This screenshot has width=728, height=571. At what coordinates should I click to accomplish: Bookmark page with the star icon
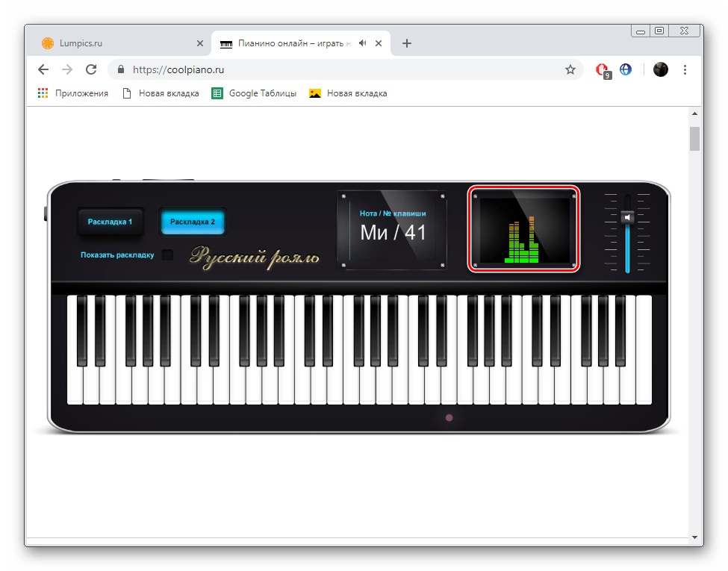[570, 69]
